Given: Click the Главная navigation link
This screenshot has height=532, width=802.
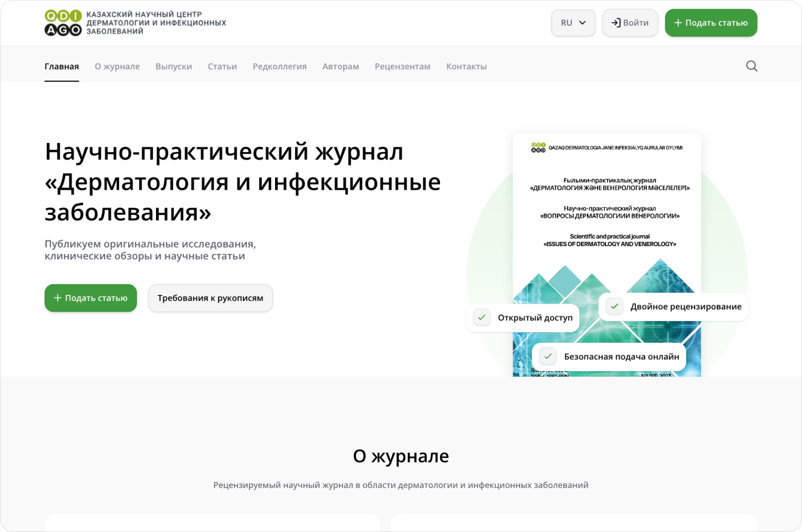Looking at the screenshot, I should click(x=62, y=66).
